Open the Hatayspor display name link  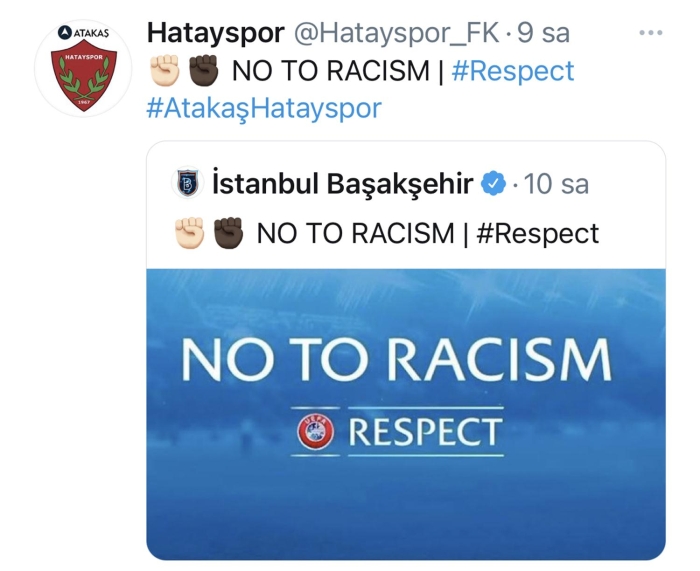click(x=215, y=33)
